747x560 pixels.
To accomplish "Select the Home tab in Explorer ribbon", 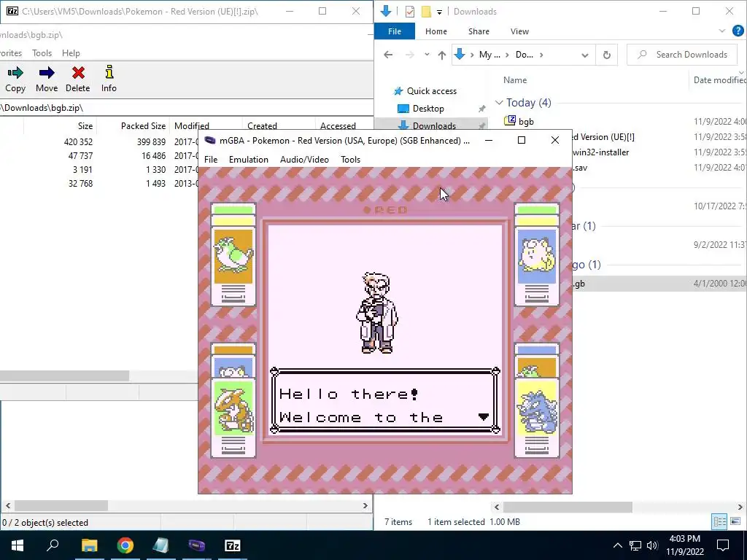I will pos(436,31).
